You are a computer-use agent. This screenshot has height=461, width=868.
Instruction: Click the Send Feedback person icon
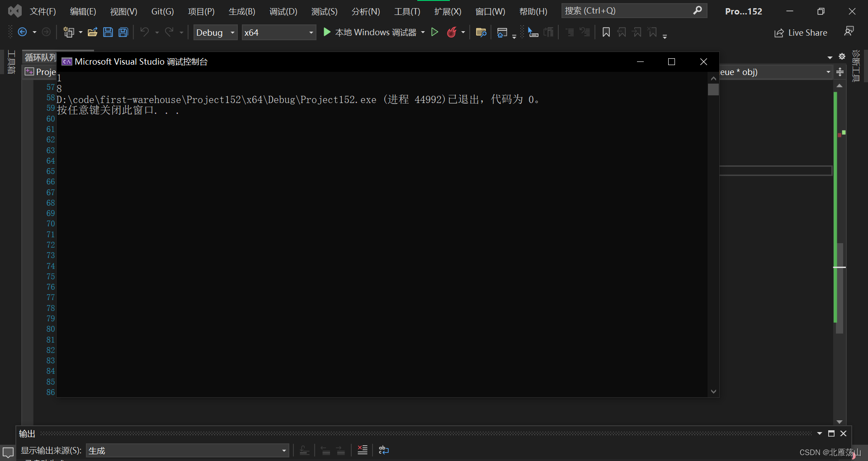(849, 31)
